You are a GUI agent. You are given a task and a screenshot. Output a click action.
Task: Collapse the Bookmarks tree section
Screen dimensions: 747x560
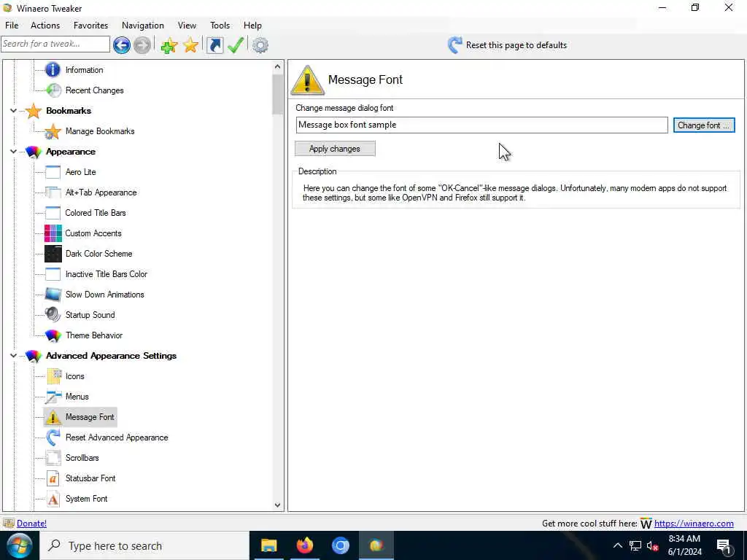[x=13, y=111]
